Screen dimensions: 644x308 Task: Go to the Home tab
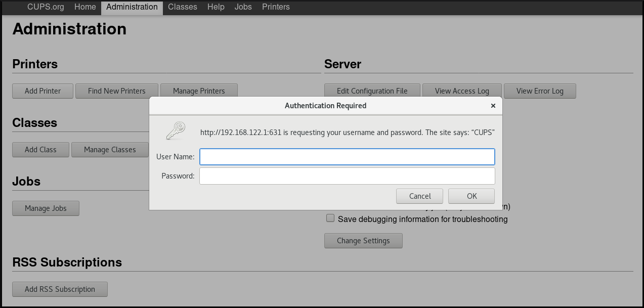click(x=85, y=7)
